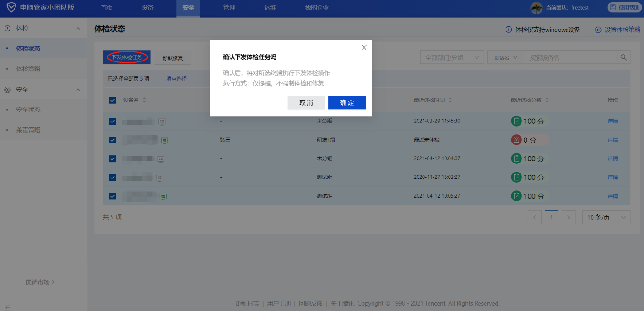Open 杀毒策略 in the sidebar
644x311 pixels.
point(28,130)
